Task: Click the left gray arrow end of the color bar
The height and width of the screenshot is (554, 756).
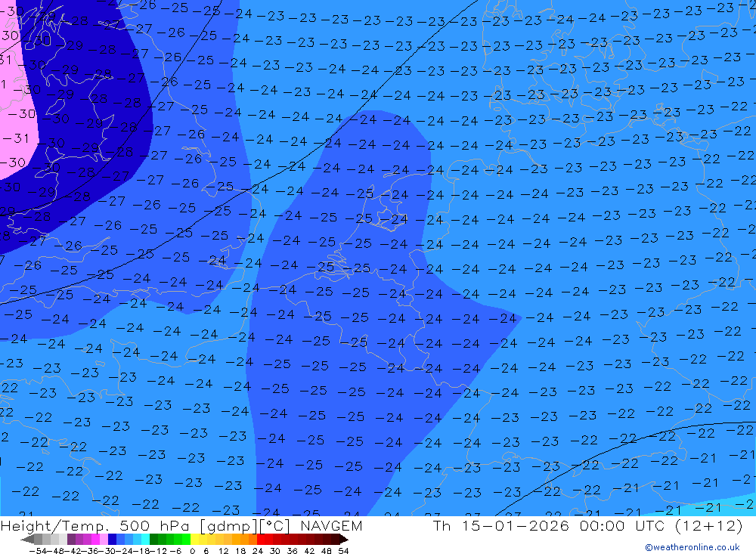Action: tap(27, 540)
